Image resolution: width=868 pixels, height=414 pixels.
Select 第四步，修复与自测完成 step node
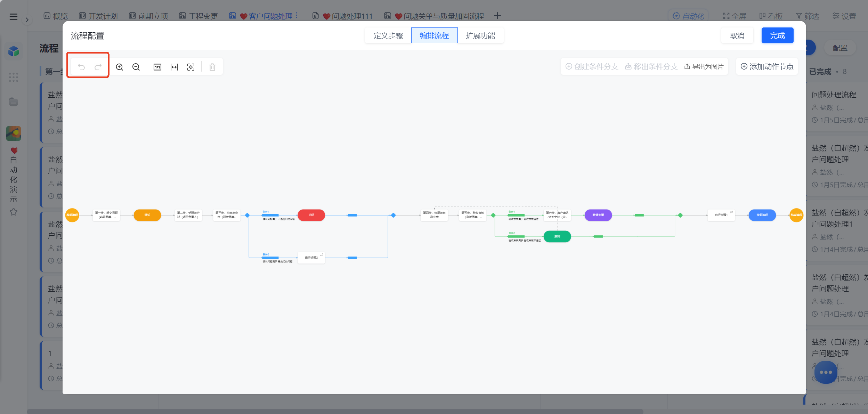pos(434,215)
